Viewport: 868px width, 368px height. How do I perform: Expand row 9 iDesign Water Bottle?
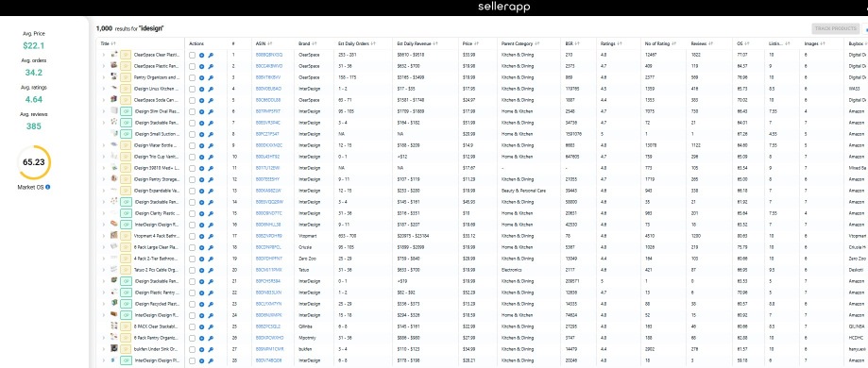point(103,145)
